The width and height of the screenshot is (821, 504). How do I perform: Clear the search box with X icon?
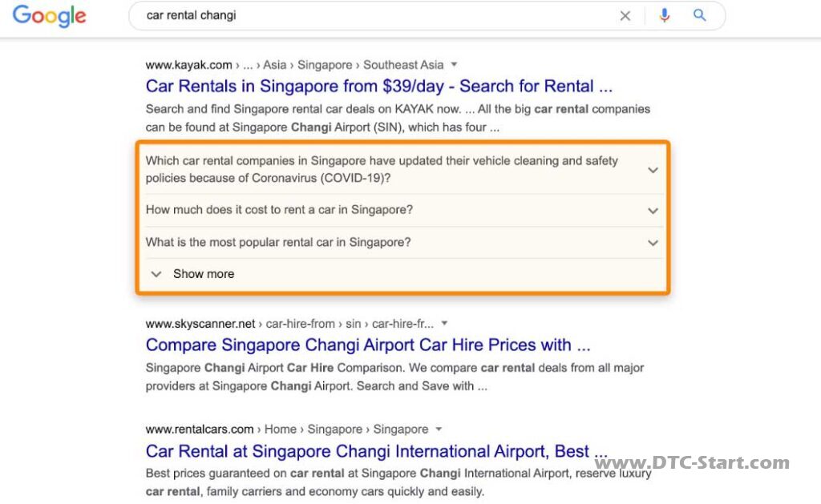click(x=625, y=16)
